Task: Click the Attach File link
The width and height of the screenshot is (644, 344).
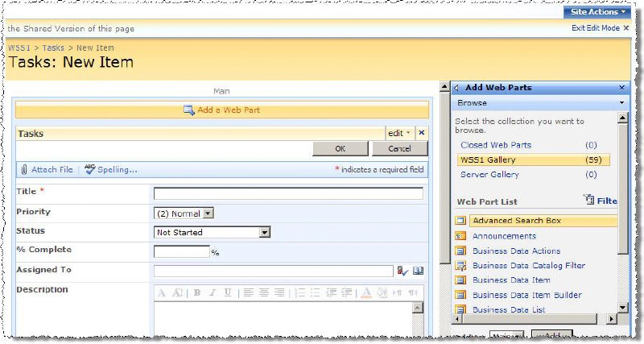Action: pyautogui.click(x=52, y=170)
